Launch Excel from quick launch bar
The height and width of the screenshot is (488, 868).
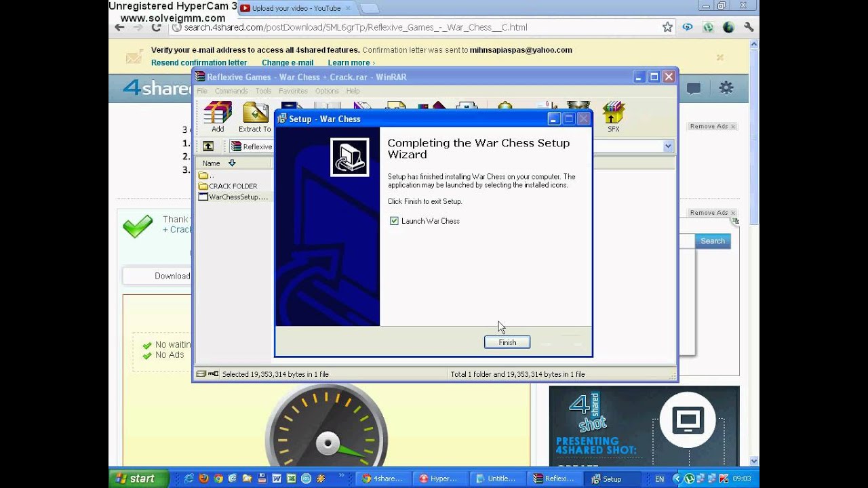point(292,479)
